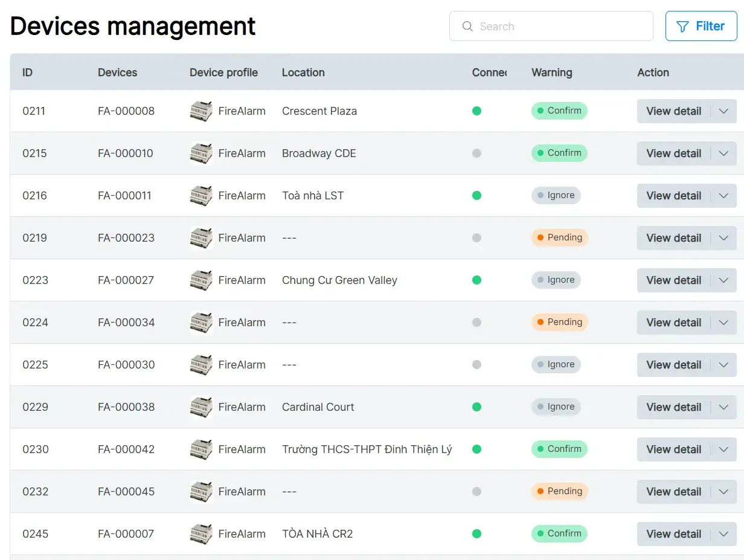This screenshot has height=560, width=744.
Task: Click the FireAlarm device icon for FA-000007
Action: tap(201, 534)
